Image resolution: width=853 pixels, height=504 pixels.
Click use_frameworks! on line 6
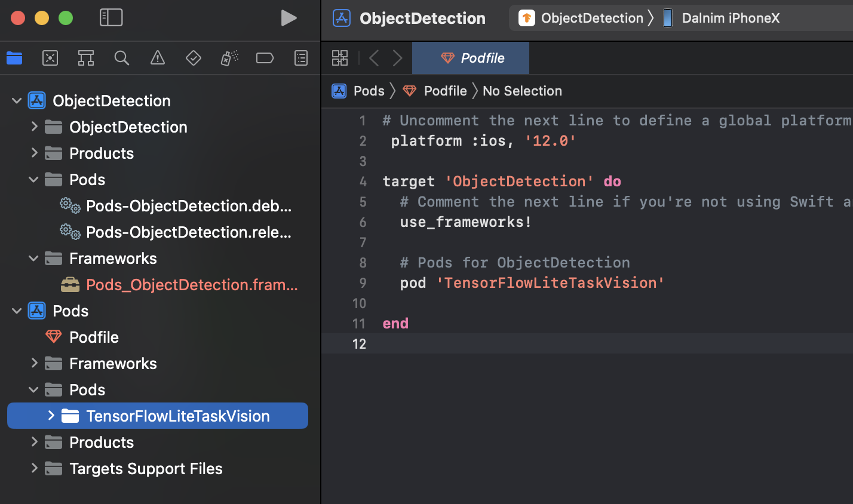pos(466,222)
